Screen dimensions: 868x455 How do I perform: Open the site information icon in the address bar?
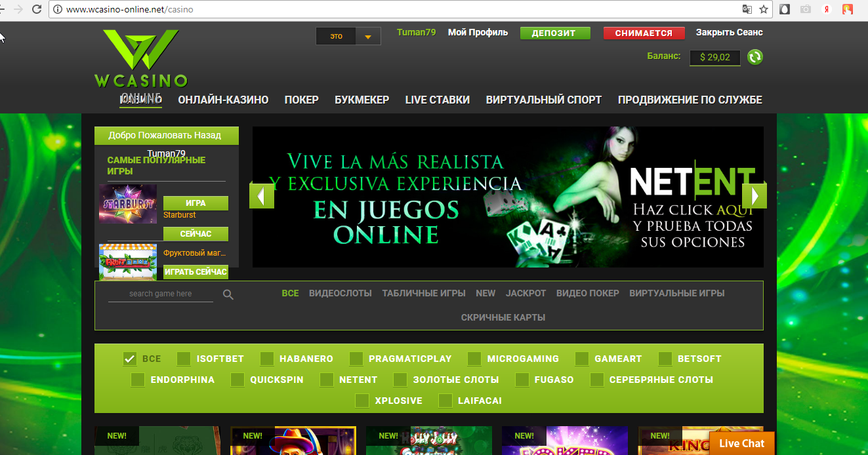coord(58,10)
